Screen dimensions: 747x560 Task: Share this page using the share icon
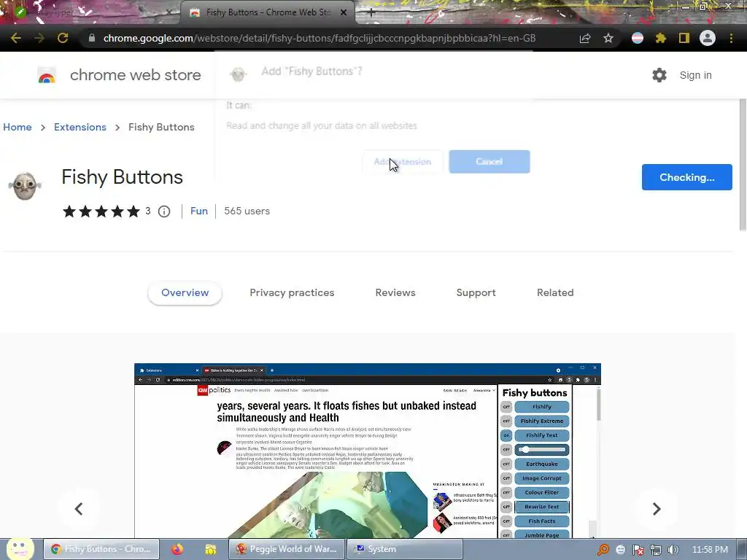pyautogui.click(x=585, y=38)
